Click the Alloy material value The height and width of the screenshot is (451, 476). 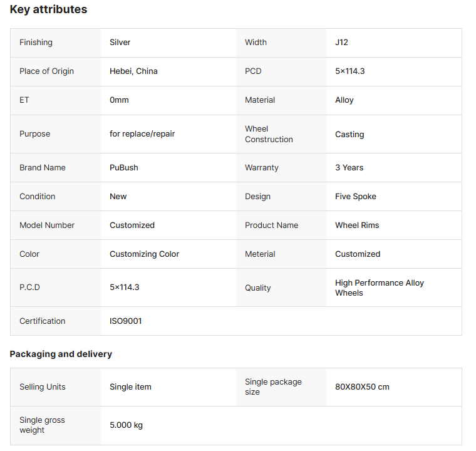pyautogui.click(x=344, y=100)
